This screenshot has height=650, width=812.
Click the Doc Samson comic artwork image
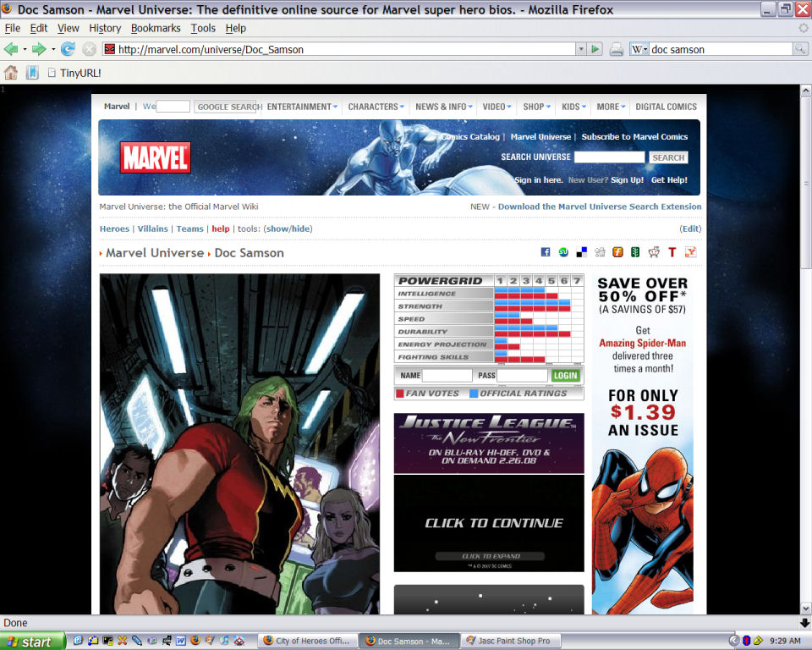[x=239, y=444]
